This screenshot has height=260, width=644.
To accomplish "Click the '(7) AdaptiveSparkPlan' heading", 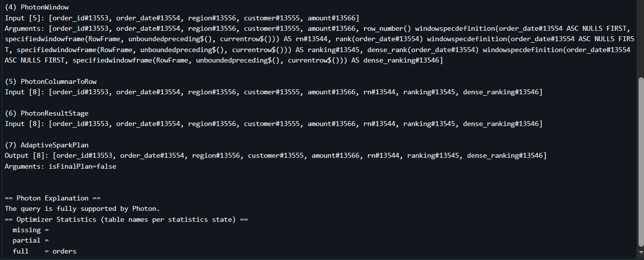I will [x=47, y=145].
